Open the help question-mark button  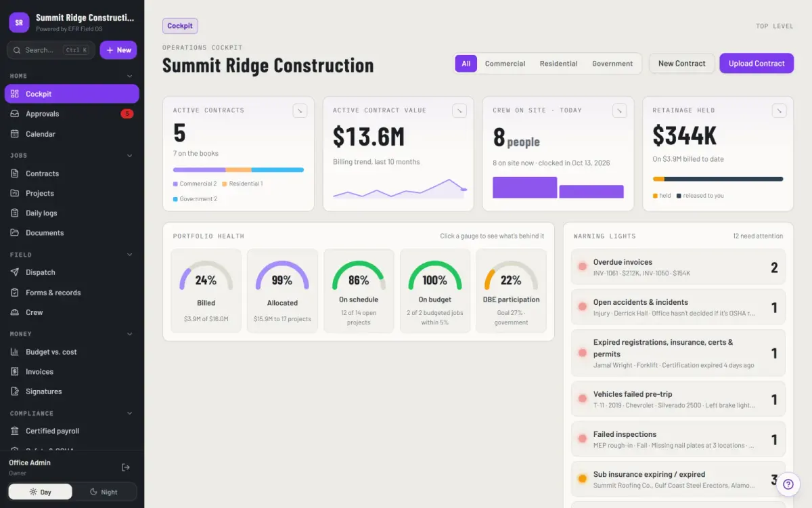[788, 484]
